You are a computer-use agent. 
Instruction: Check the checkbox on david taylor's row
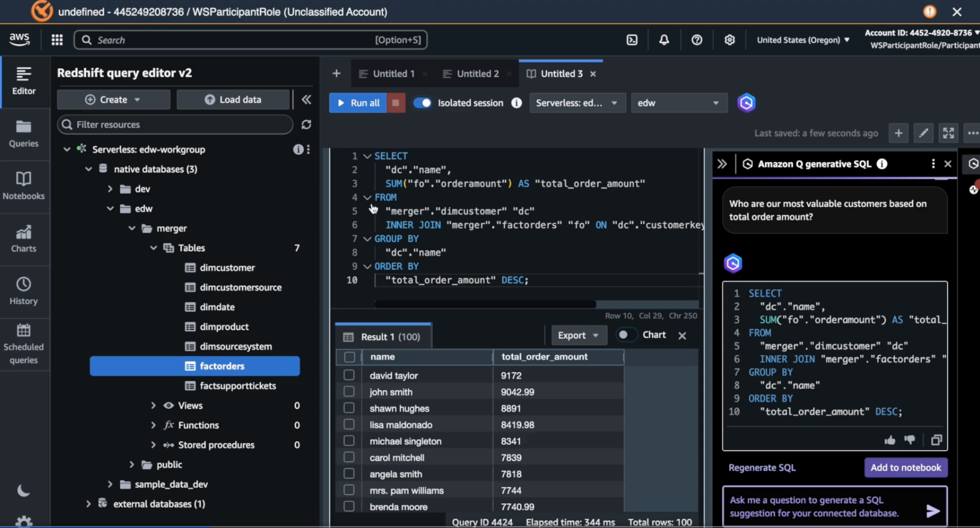pos(348,375)
